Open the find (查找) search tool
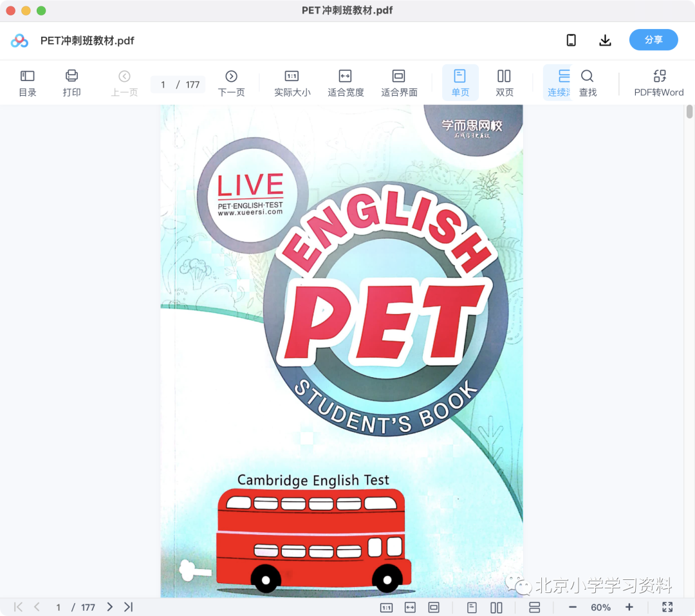The image size is (695, 616). 588,83
